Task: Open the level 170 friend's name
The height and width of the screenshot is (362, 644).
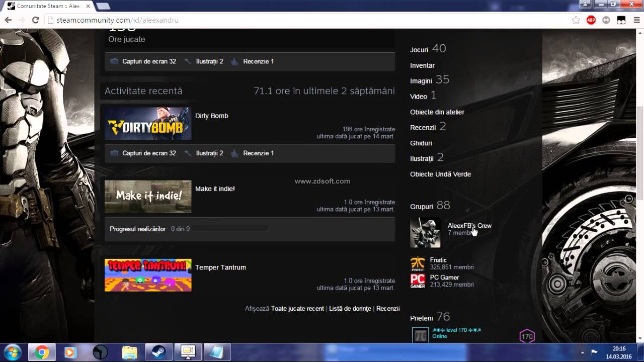Action: point(456,330)
